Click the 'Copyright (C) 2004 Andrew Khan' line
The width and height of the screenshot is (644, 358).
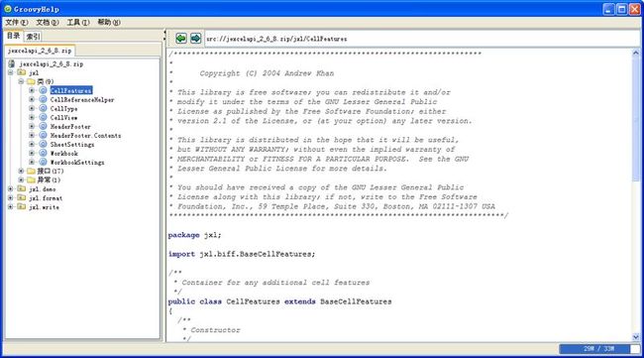[x=267, y=73]
